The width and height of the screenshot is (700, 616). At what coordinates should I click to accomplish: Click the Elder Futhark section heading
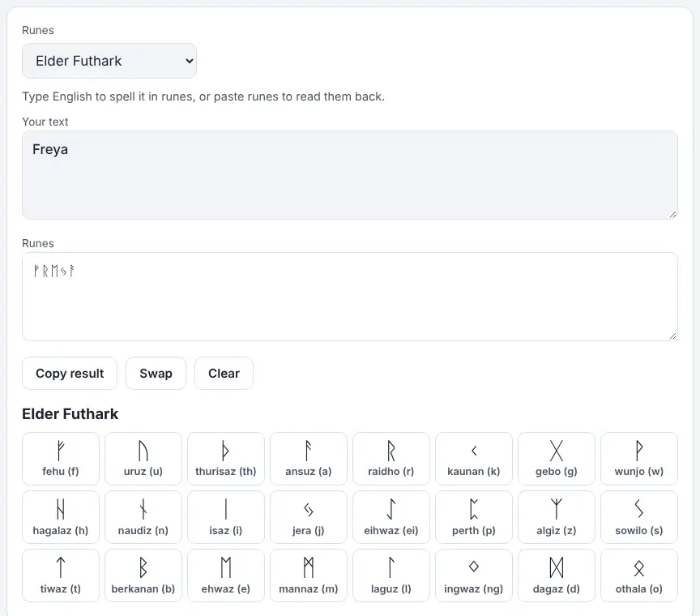point(70,414)
